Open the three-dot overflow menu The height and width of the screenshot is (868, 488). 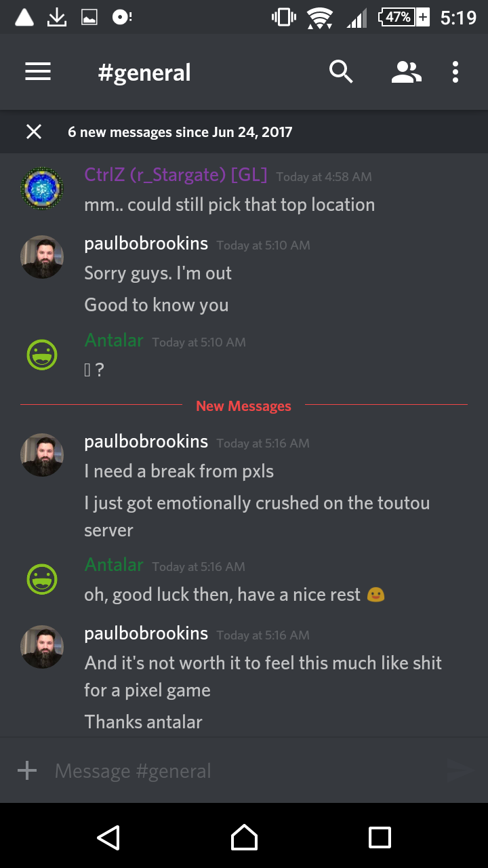(455, 72)
